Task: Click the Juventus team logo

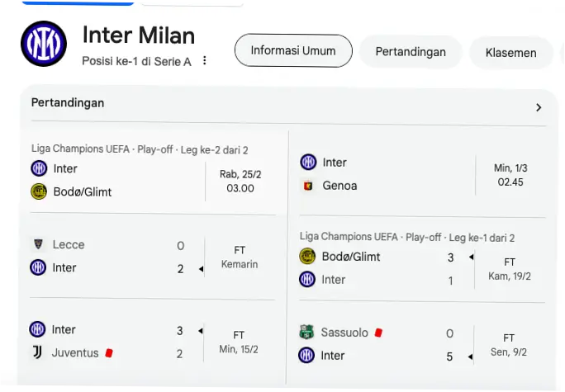Action: point(38,352)
